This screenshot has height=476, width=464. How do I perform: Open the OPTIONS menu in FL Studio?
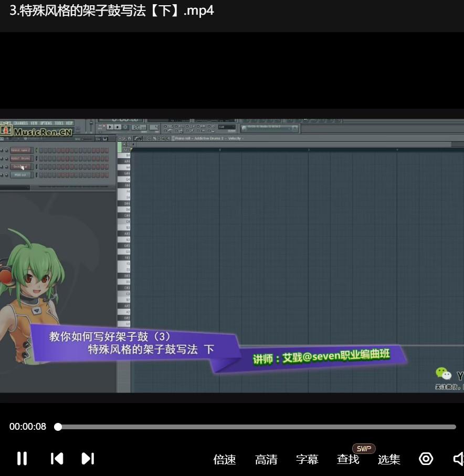46,123
